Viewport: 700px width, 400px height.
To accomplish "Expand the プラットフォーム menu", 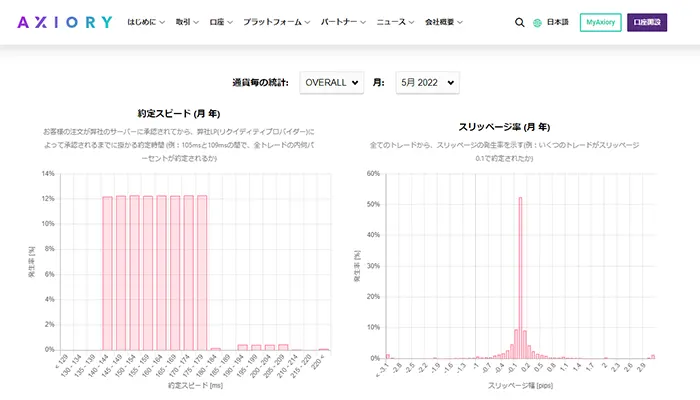I will (x=276, y=22).
